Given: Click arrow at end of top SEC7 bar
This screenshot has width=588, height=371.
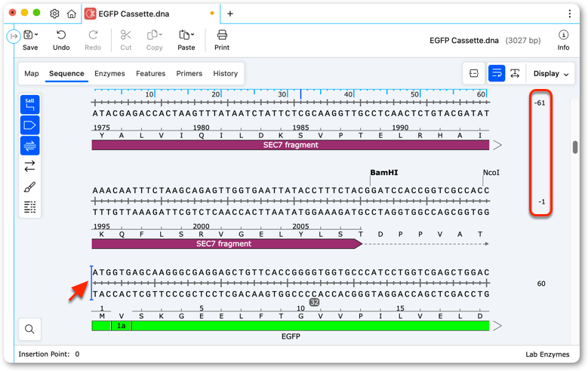Looking at the screenshot, I should coord(497,145).
